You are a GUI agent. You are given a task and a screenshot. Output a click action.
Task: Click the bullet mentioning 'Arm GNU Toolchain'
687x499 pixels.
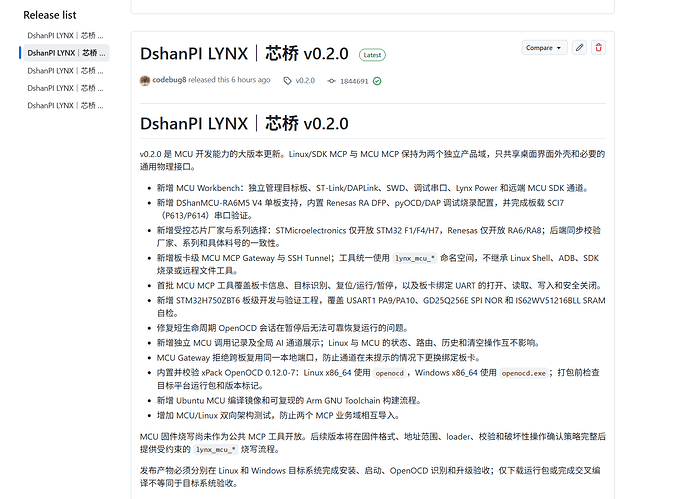290,400
